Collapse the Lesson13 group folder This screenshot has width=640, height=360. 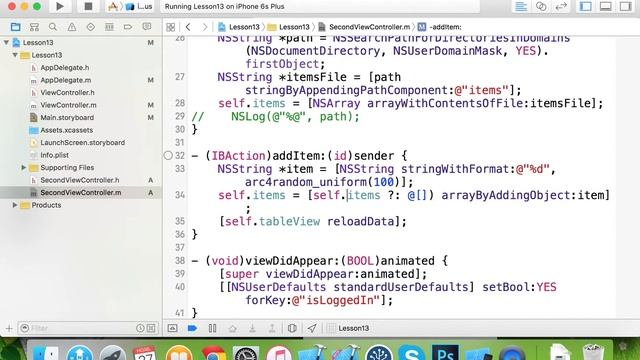pos(15,55)
